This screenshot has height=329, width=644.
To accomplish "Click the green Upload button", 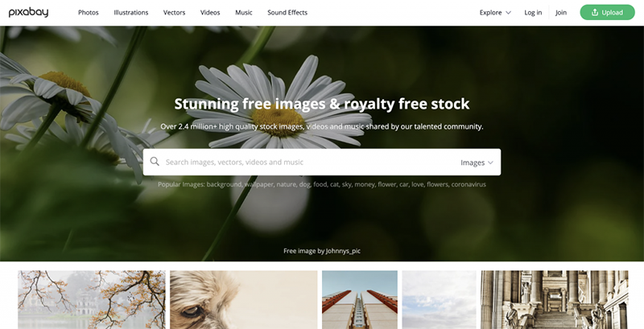I will [x=607, y=12].
